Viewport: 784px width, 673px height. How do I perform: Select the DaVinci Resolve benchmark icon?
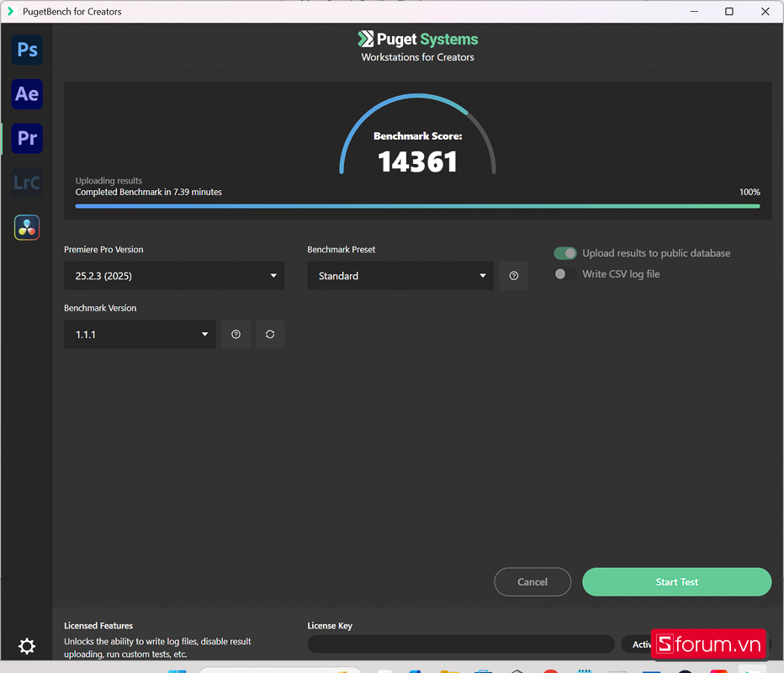tap(27, 227)
